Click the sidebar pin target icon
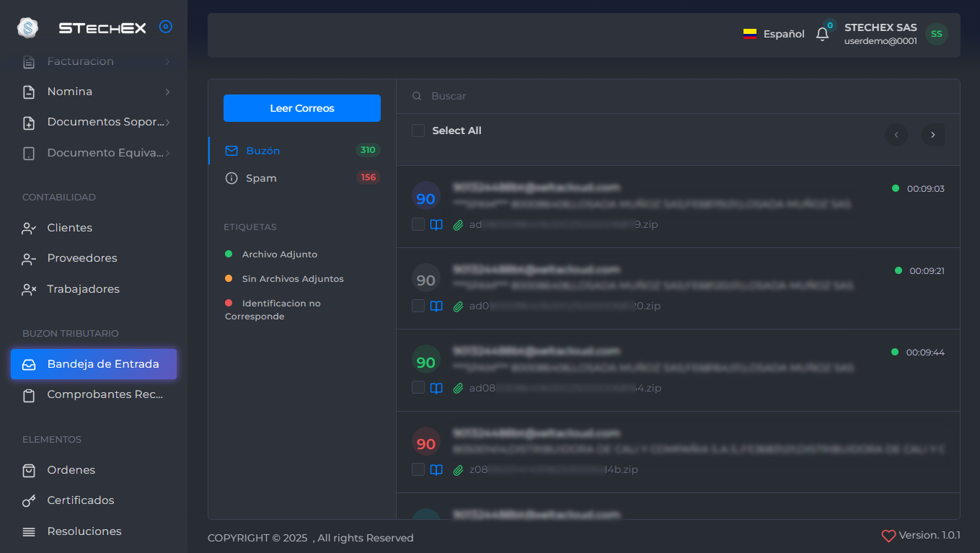Viewport: 980px width, 553px height. point(166,27)
